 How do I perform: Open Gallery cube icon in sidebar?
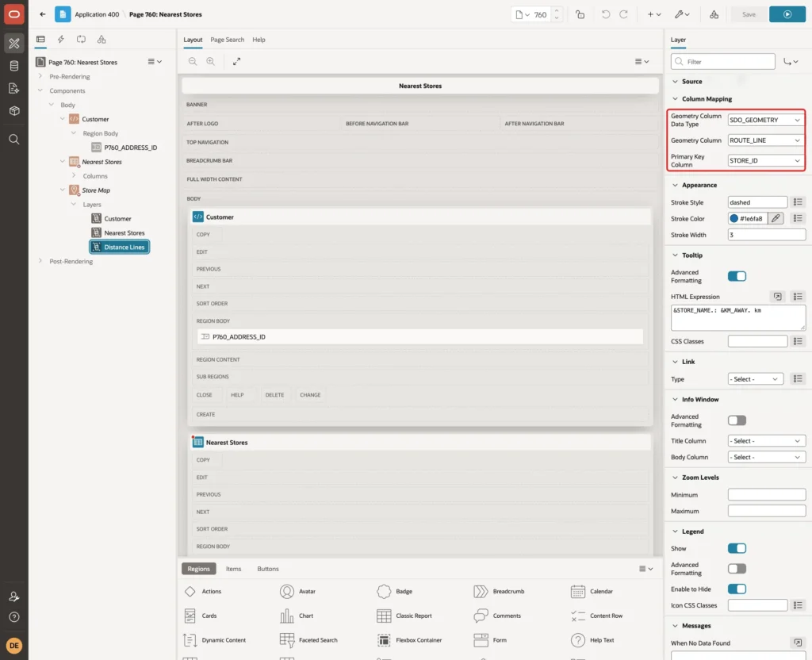coord(14,110)
